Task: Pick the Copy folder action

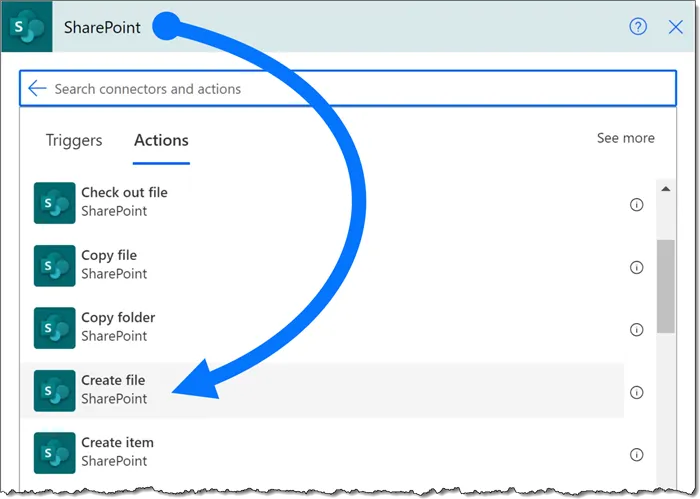Action: pos(118,326)
